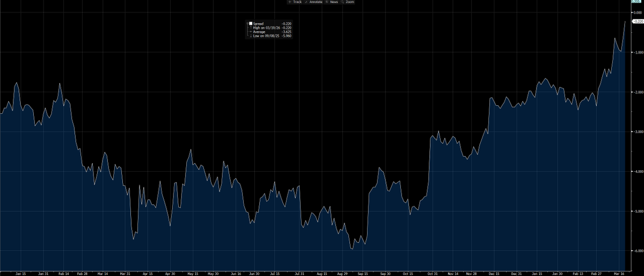The height and width of the screenshot is (276, 644).
Task: Select the Zoom magnifier tool
Action: tap(348, 2)
